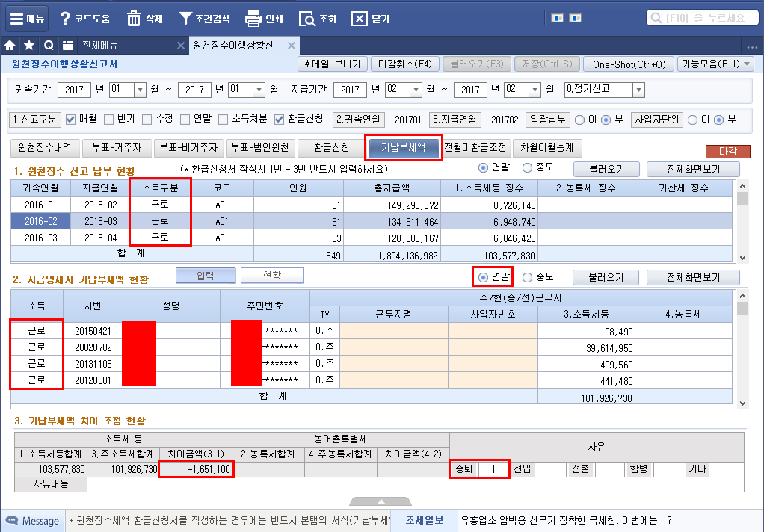Click section 2 전체화면보기 button

[693, 277]
